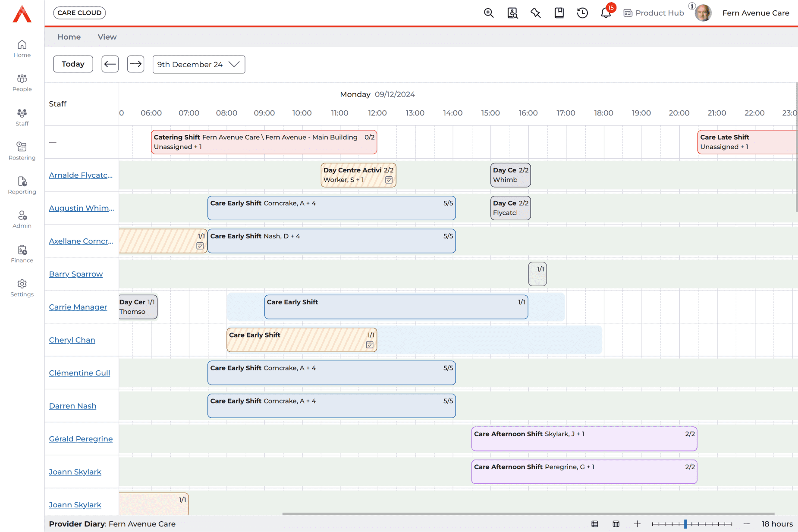The height and width of the screenshot is (532, 798).
Task: Click the pin icon in top toolbar
Action: point(536,13)
